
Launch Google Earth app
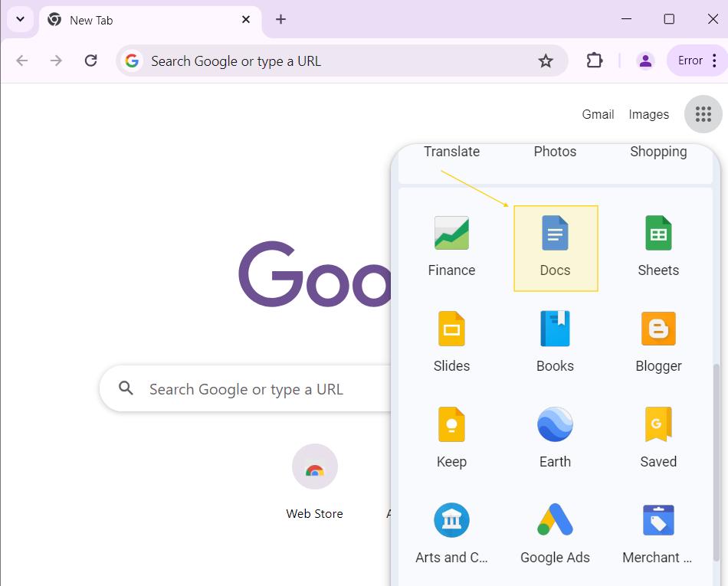point(555,438)
